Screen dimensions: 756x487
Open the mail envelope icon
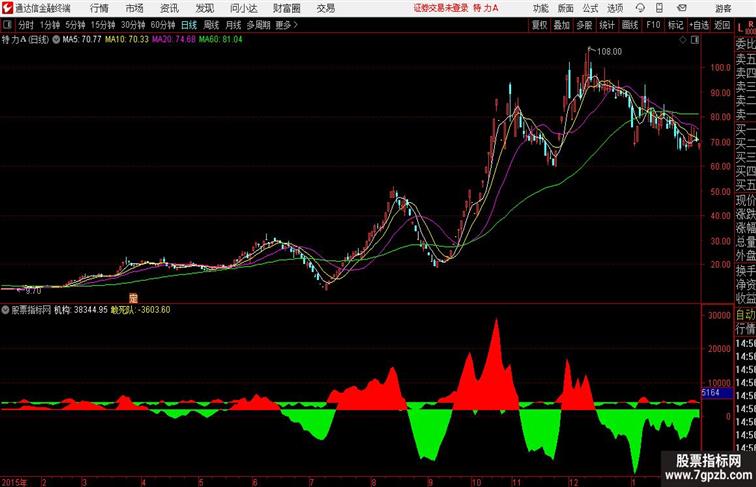(x=682, y=8)
